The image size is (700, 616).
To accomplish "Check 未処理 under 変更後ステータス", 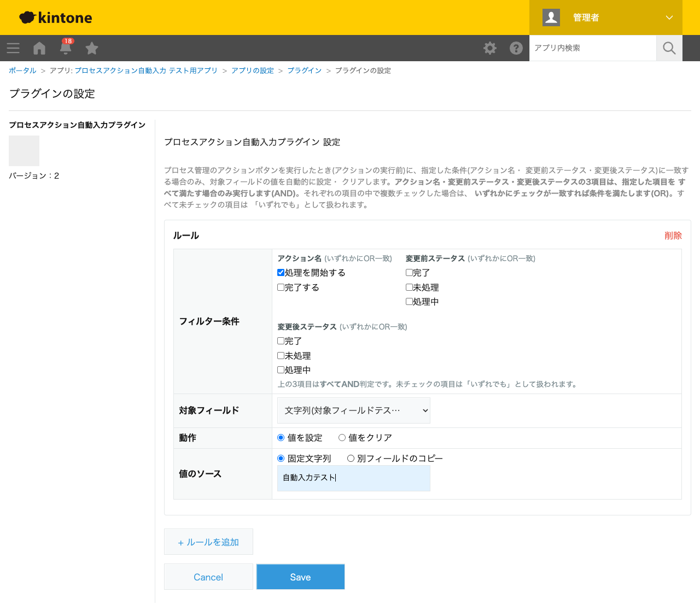I will 281,356.
